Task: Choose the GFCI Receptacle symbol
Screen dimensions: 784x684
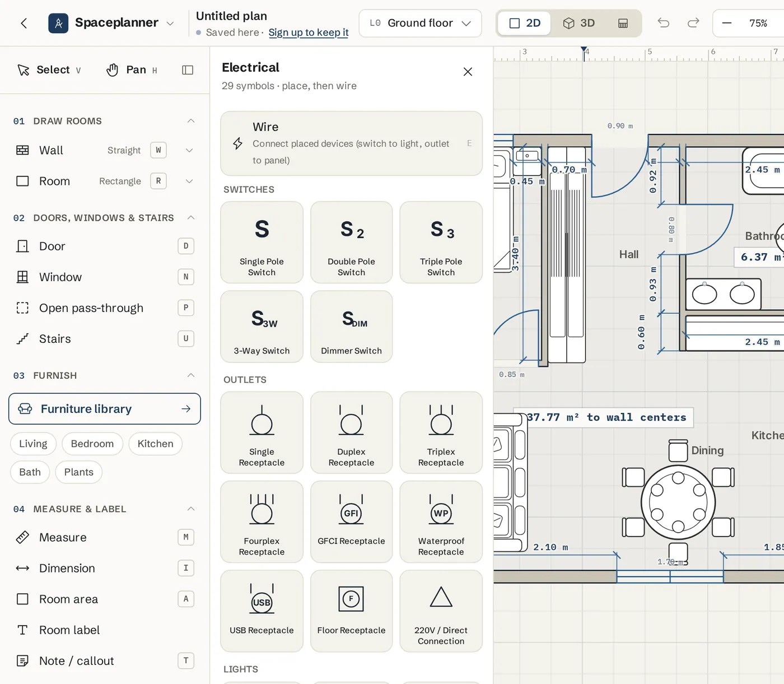Action: pos(351,522)
